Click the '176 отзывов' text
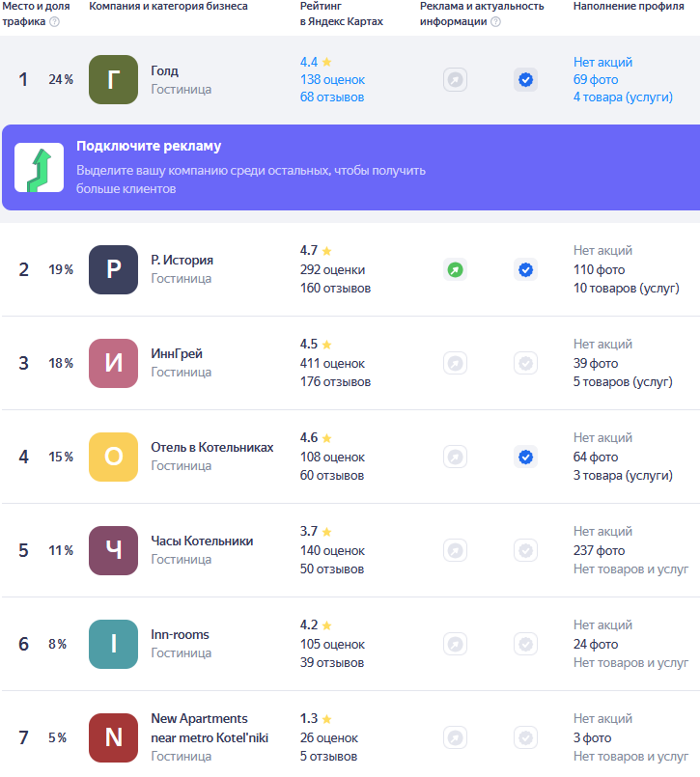Screen dimensions: 700x777 coord(335,381)
